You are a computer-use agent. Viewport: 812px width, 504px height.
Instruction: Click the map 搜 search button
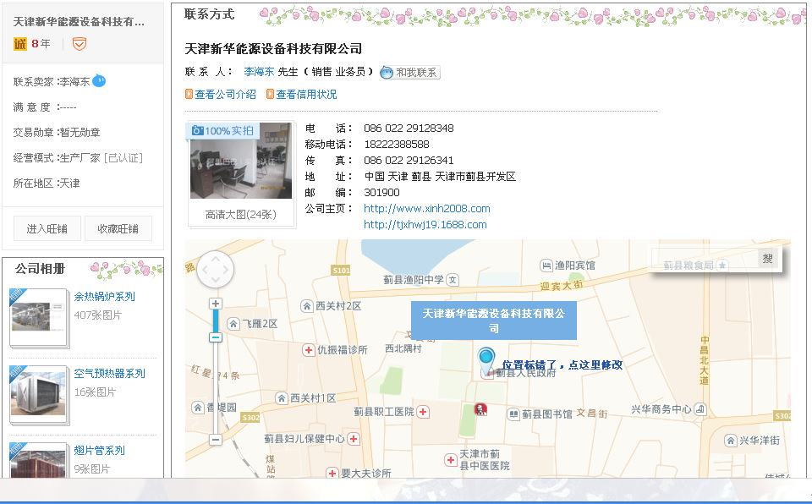pos(767,258)
